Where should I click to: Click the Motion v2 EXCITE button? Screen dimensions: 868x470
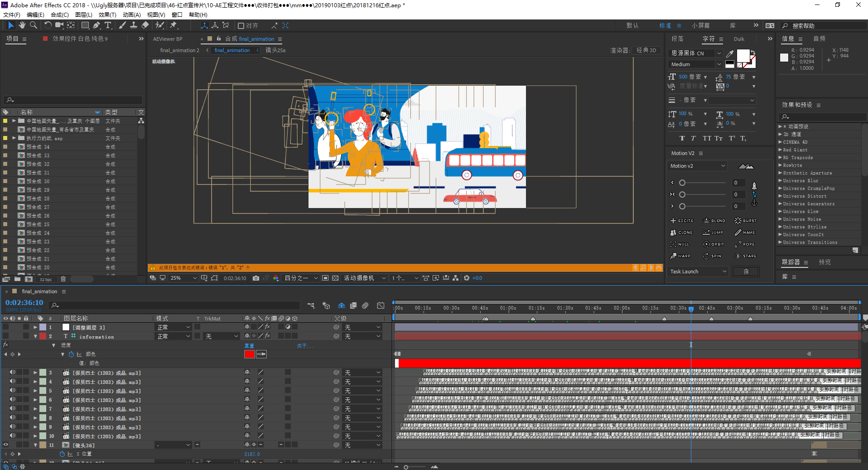point(682,221)
